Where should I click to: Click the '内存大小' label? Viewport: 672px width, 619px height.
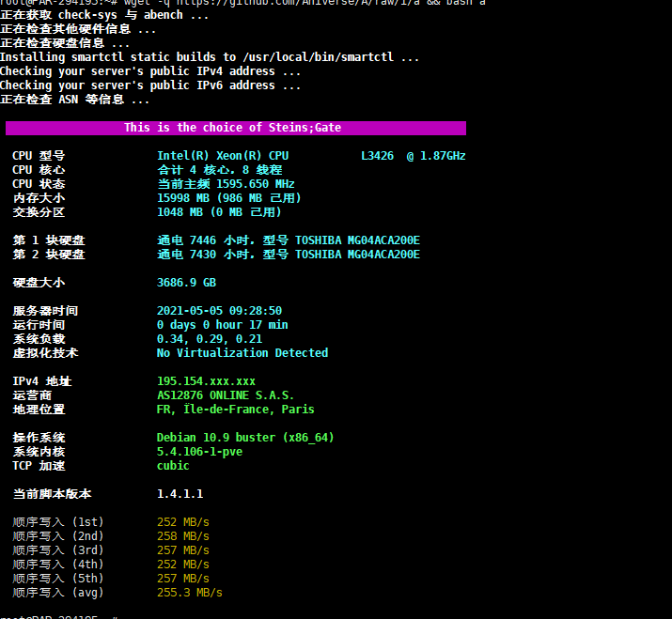tap(39, 198)
